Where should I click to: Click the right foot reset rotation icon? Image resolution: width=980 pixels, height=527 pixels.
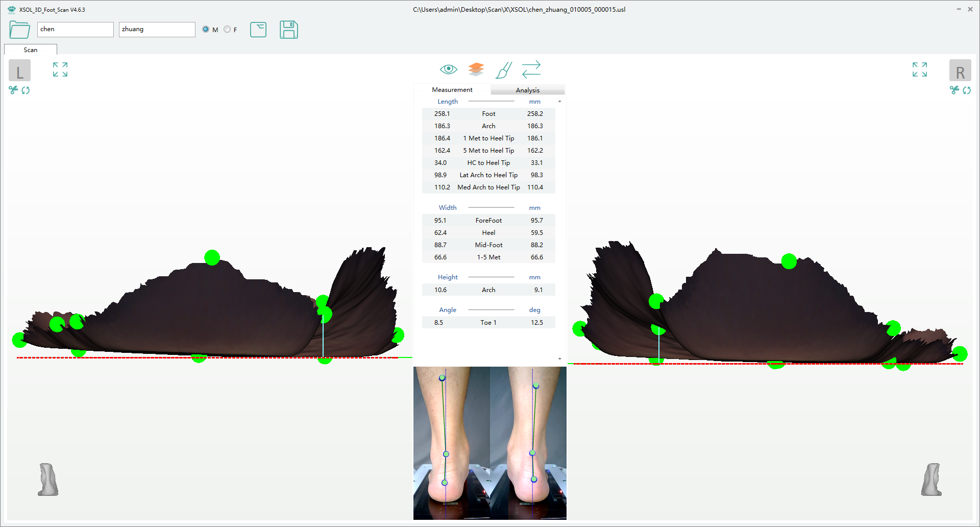(967, 90)
